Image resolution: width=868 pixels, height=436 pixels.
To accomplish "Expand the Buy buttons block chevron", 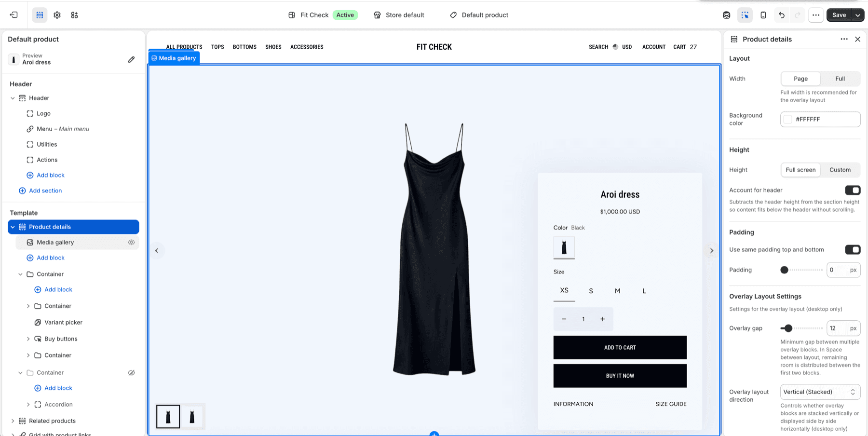I will [28, 339].
